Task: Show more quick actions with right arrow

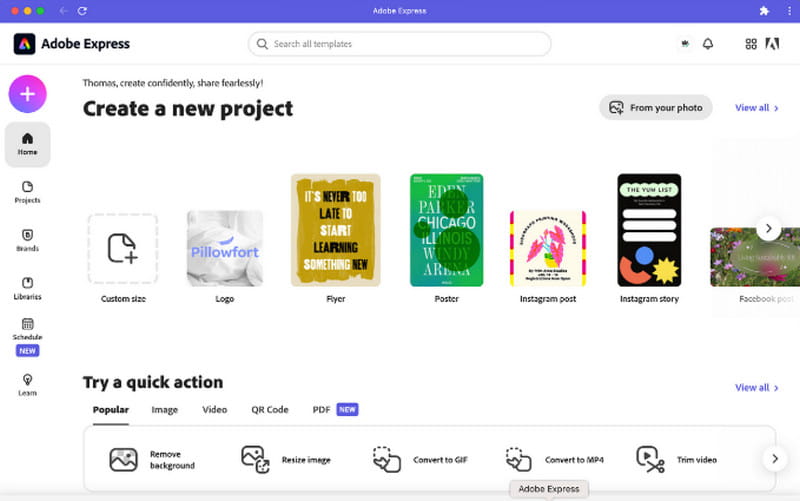Action: coord(771,459)
